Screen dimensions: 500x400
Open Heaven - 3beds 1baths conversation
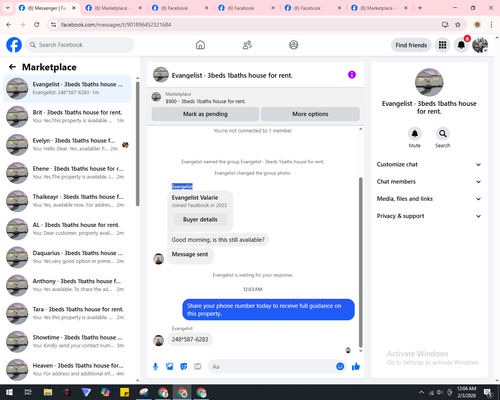click(x=67, y=370)
